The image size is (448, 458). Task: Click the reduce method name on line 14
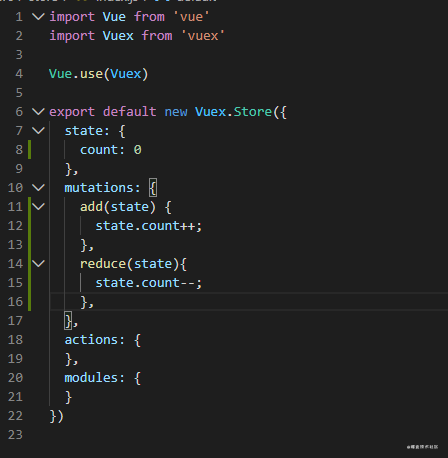pos(103,264)
